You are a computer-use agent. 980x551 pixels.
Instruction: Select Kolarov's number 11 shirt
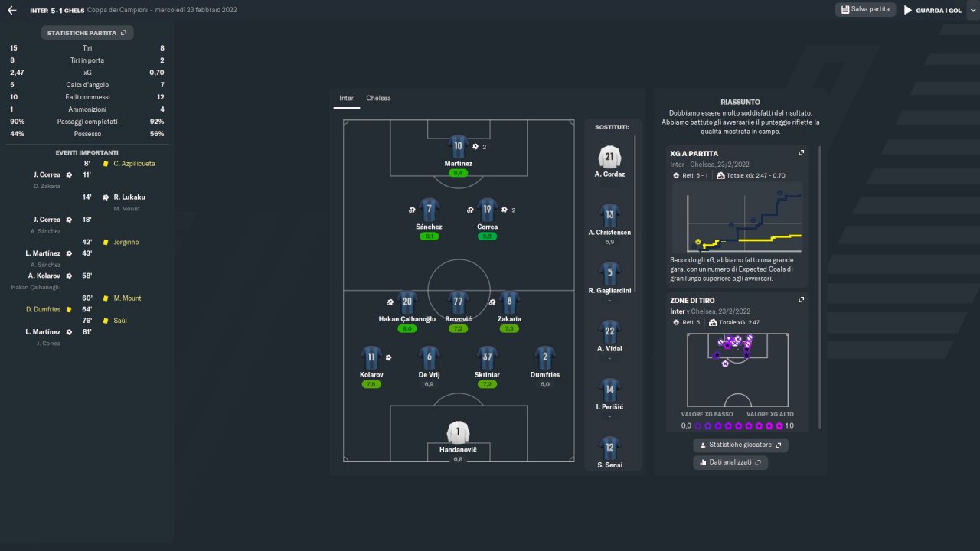click(371, 357)
